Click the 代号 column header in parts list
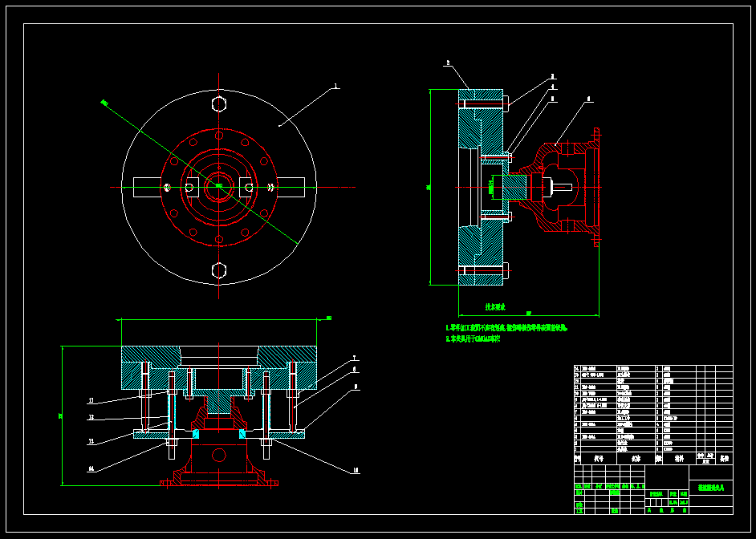The width and height of the screenshot is (756, 539). [599, 459]
